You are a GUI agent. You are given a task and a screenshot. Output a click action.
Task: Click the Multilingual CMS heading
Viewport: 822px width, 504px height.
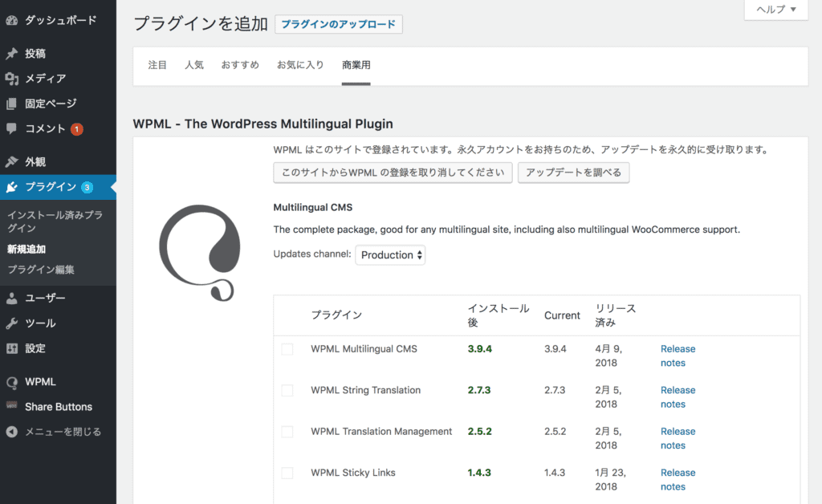[x=313, y=208]
